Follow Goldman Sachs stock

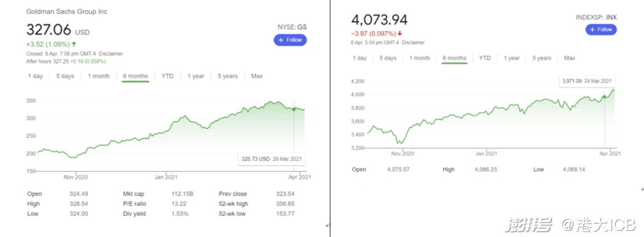point(290,40)
